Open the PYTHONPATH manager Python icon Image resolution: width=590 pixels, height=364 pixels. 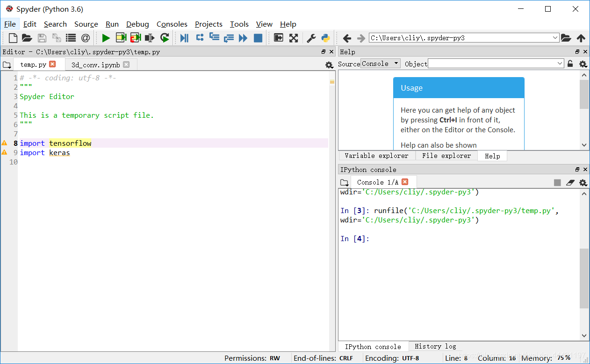pyautogui.click(x=325, y=38)
